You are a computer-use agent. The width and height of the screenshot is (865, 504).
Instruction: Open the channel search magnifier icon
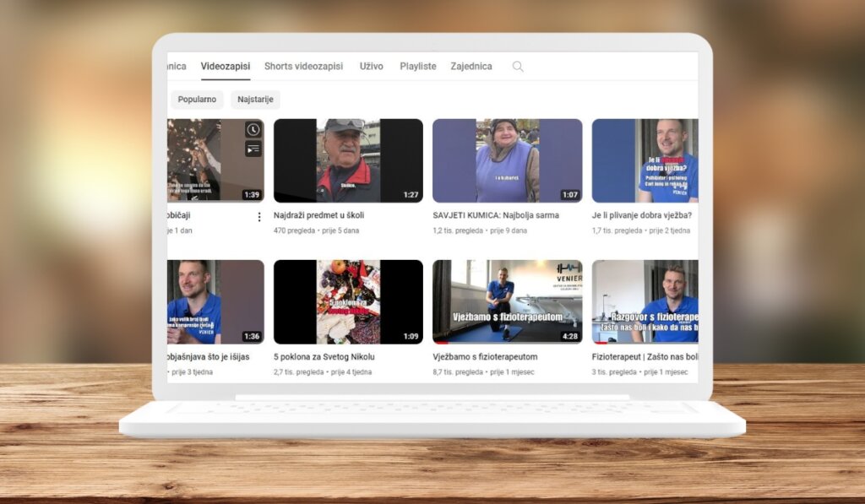click(x=518, y=66)
